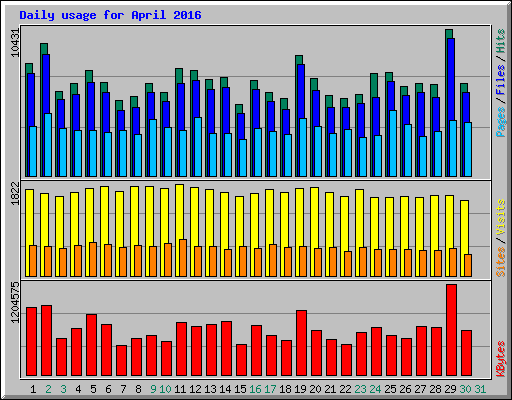Click day 16 on the x-axis
The width and height of the screenshot is (512, 400).
point(255,389)
